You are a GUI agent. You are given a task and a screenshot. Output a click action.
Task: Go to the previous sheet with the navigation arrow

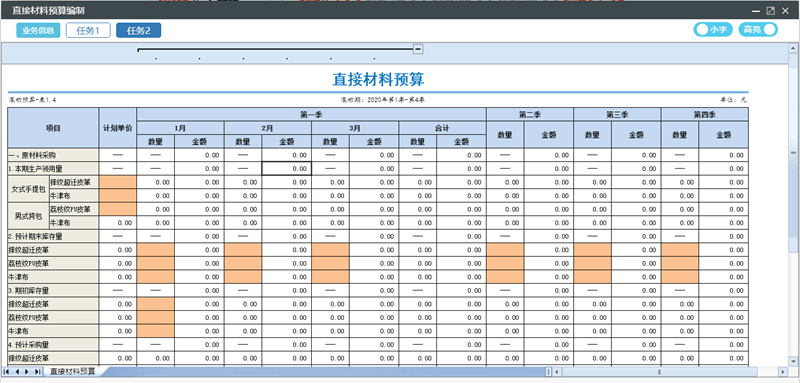17,372
